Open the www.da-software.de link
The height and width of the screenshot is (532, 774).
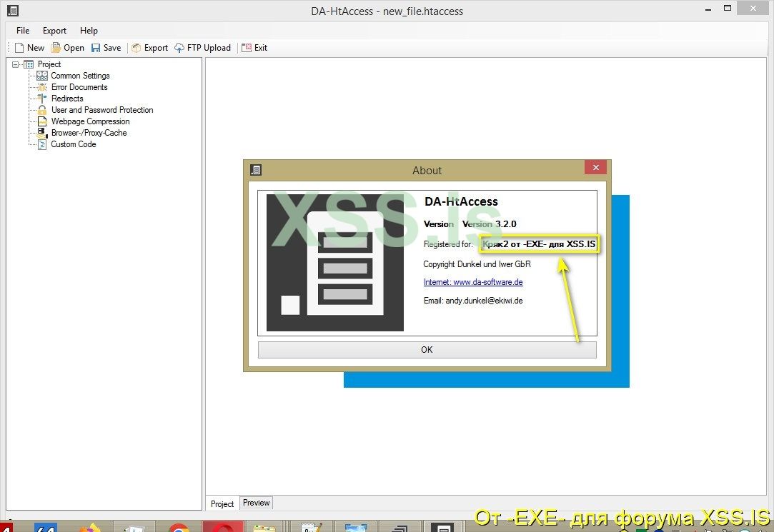click(473, 282)
